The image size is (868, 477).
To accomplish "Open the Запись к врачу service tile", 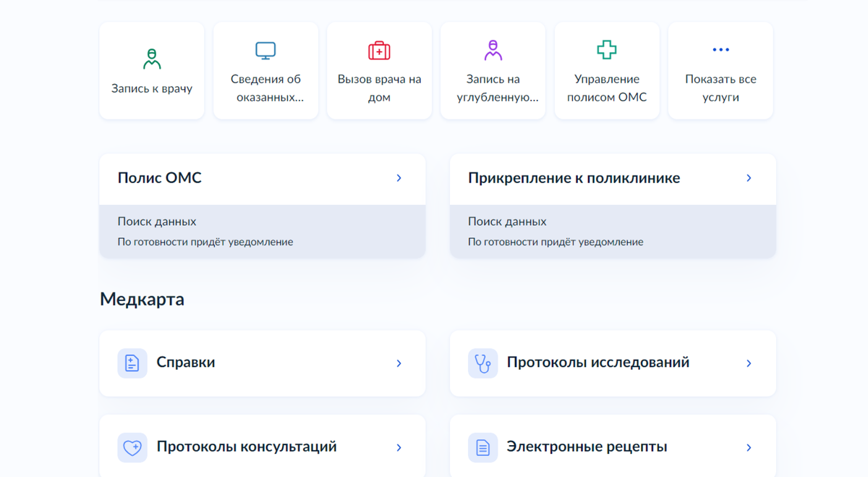I will [x=151, y=69].
